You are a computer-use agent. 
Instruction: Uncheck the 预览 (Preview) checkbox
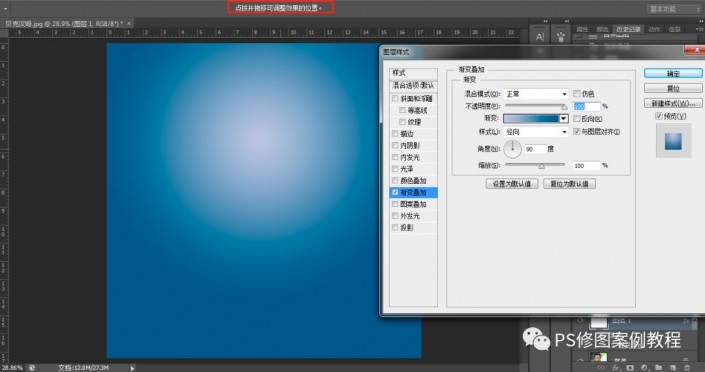[659, 116]
